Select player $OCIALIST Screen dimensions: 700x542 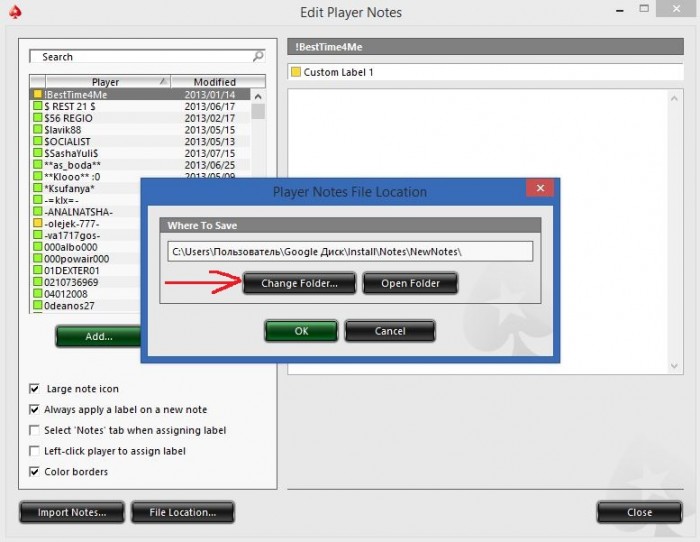pos(140,142)
